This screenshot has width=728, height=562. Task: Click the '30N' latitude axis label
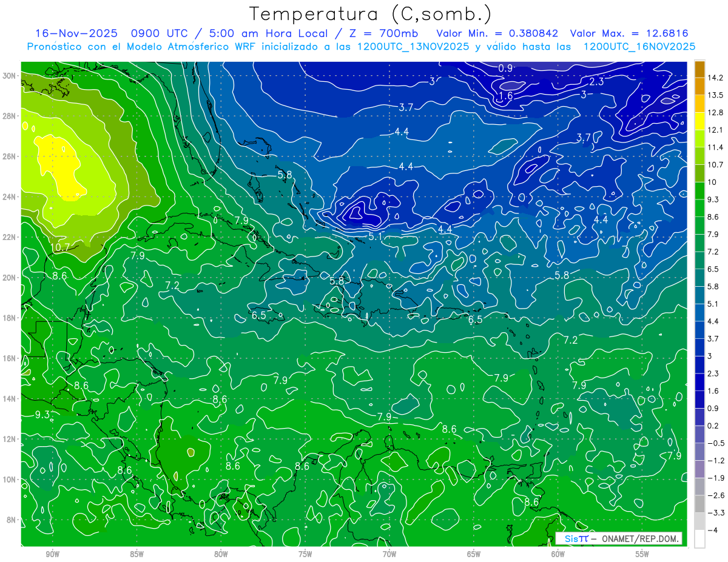(10, 76)
